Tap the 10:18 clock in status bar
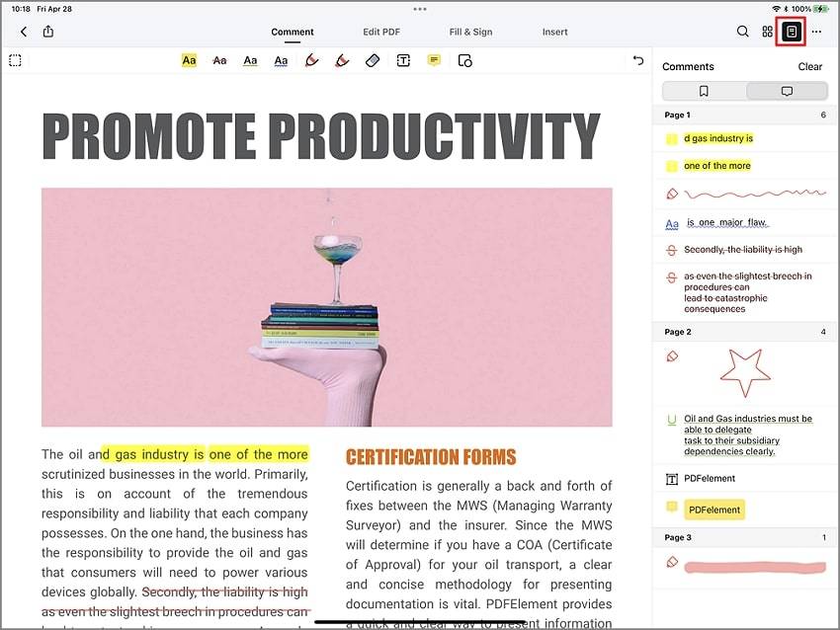Viewport: 840px width, 630px height. 21,9
